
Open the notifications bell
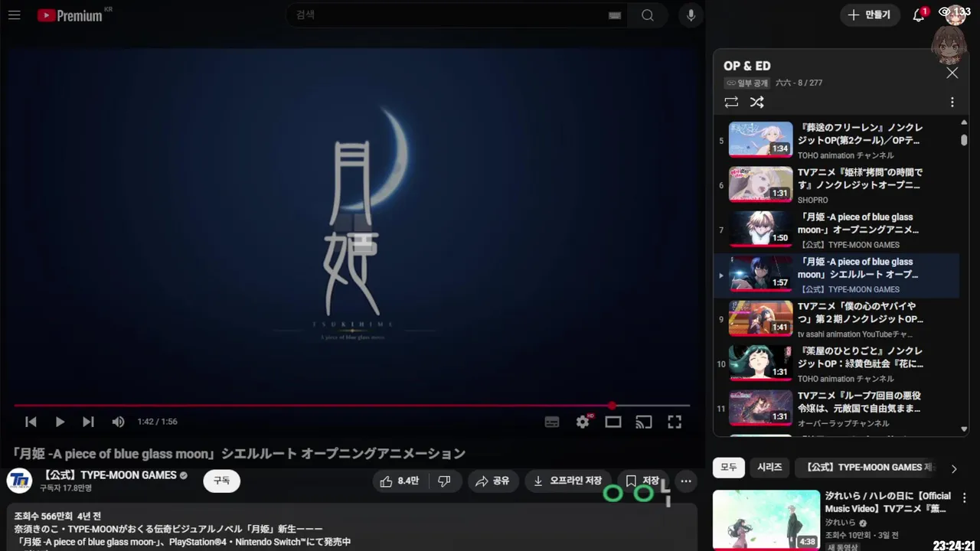point(919,15)
